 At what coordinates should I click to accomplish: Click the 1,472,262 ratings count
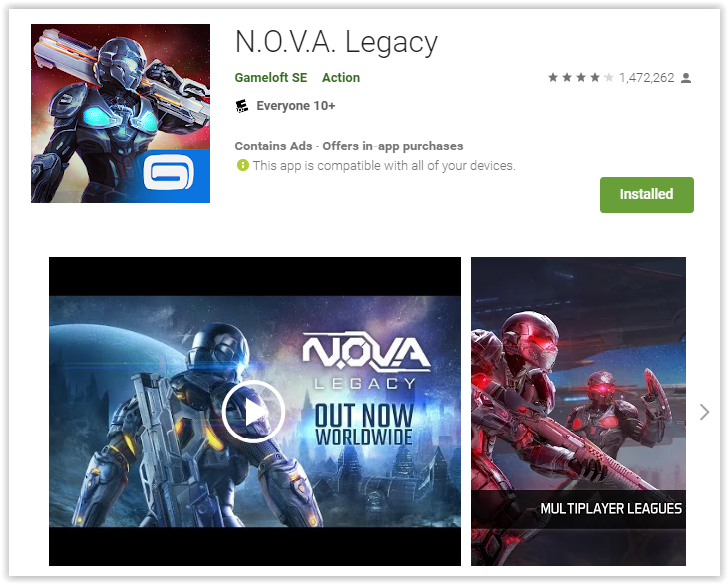coord(646,78)
